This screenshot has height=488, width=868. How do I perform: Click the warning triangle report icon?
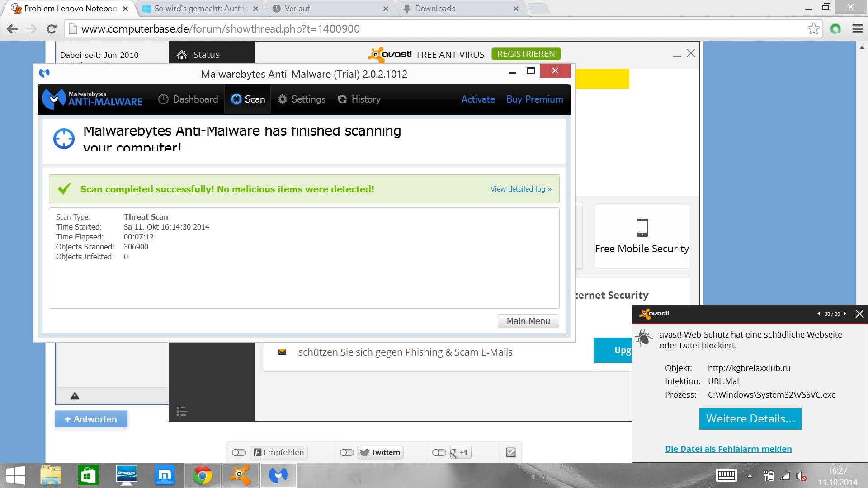[75, 396]
